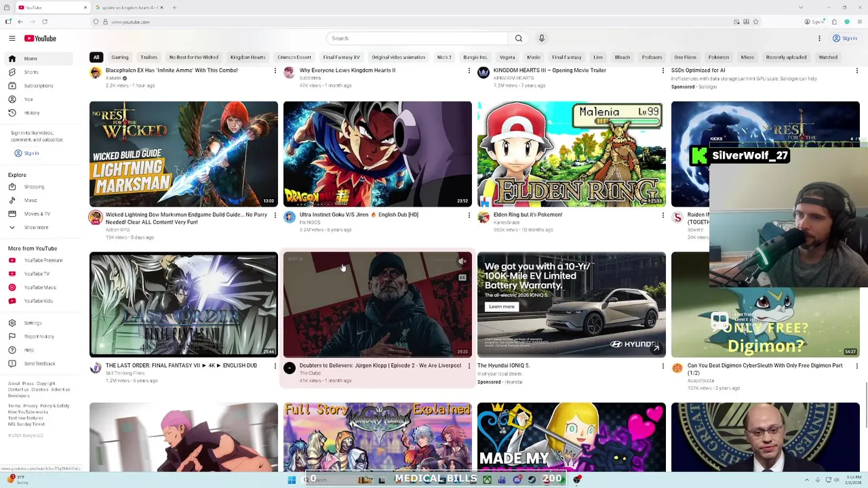Screen dimensions: 868x488
Task: Select the All filter chip
Action: pyautogui.click(x=96, y=57)
